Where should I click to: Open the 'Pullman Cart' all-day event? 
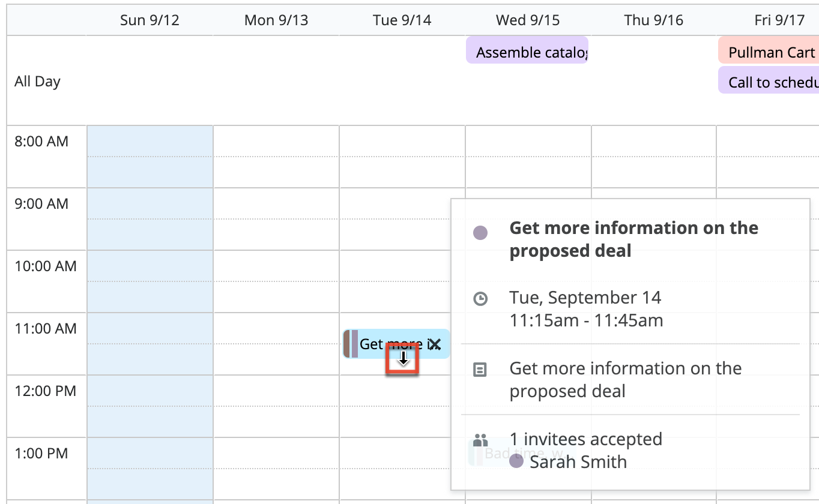[769, 53]
